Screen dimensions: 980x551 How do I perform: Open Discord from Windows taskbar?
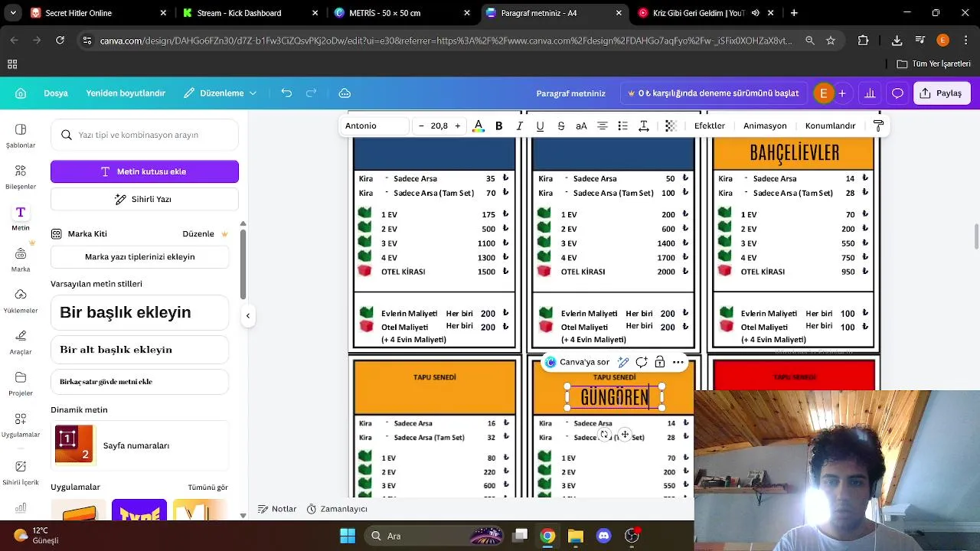click(603, 536)
